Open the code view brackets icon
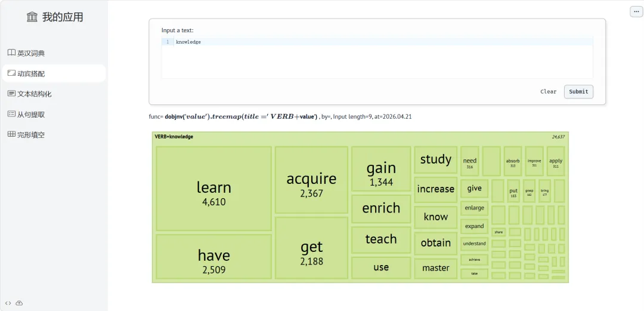Image resolution: width=644 pixels, height=311 pixels. coord(8,303)
